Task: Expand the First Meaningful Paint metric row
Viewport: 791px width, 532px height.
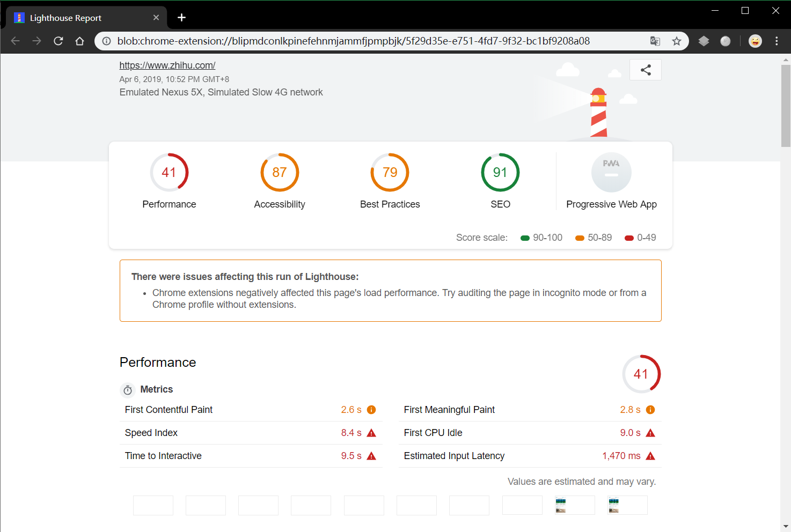Action: tap(530, 410)
